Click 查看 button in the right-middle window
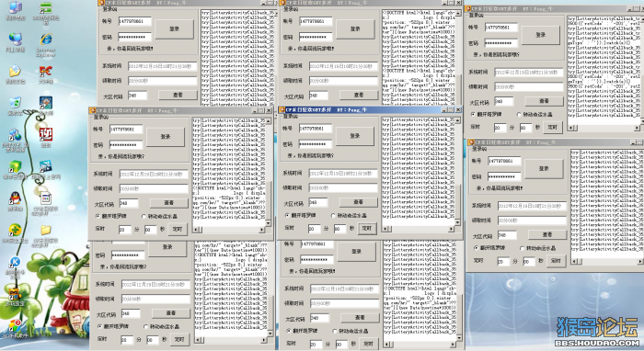Viewport: 644px width, 351px height. coord(547,234)
